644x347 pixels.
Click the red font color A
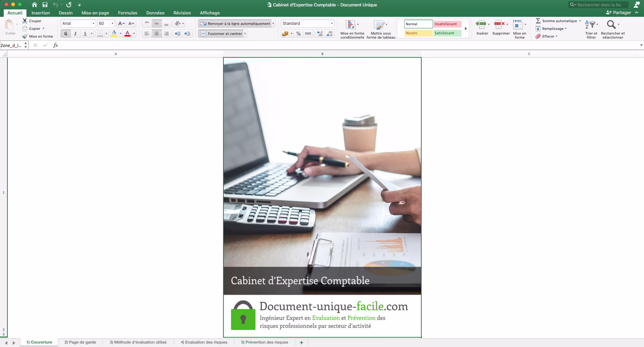click(x=127, y=34)
